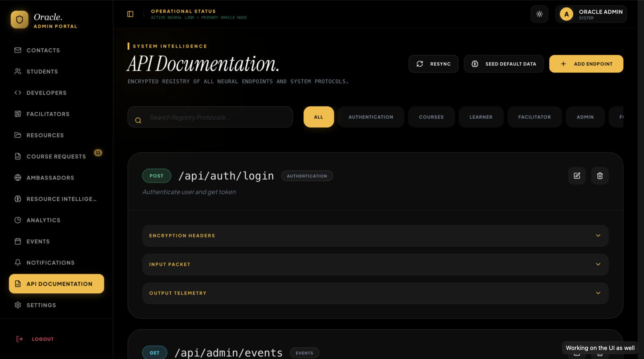The width and height of the screenshot is (644, 359).
Task: Open the Developers section
Action: [x=56, y=93]
